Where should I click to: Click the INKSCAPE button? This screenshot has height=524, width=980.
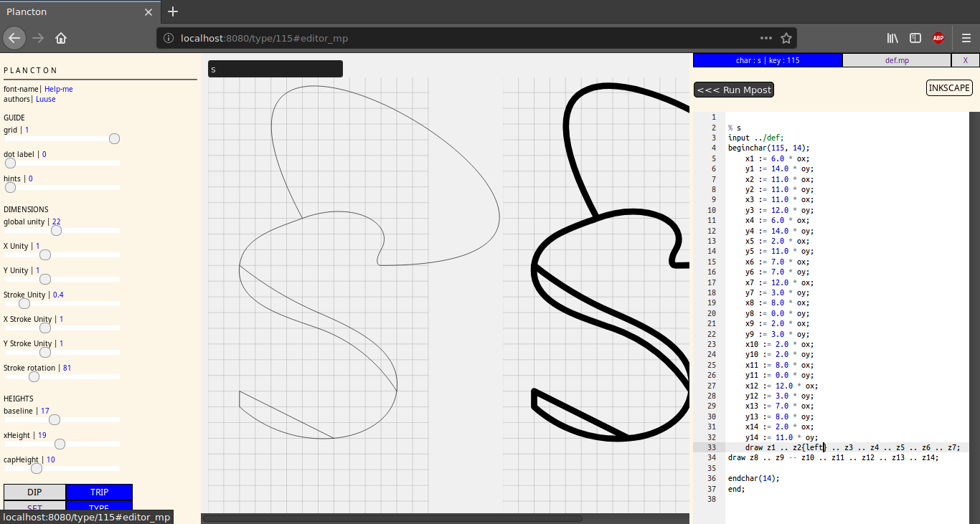(949, 88)
